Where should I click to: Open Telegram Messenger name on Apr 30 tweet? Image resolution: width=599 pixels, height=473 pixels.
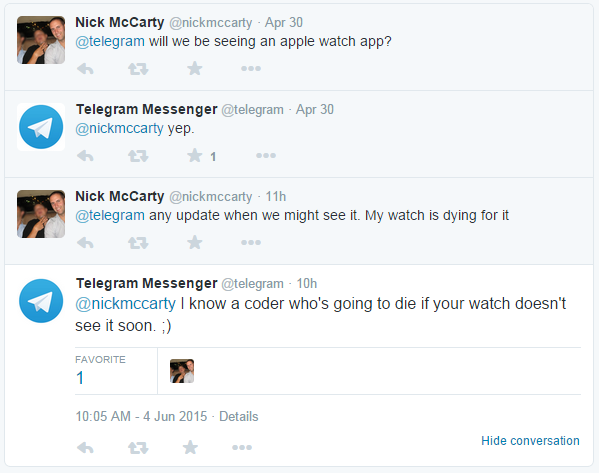coord(147,109)
